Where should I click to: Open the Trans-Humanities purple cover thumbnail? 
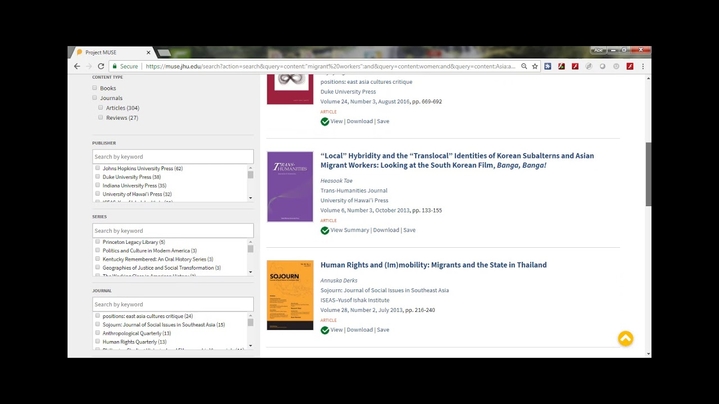tap(290, 187)
